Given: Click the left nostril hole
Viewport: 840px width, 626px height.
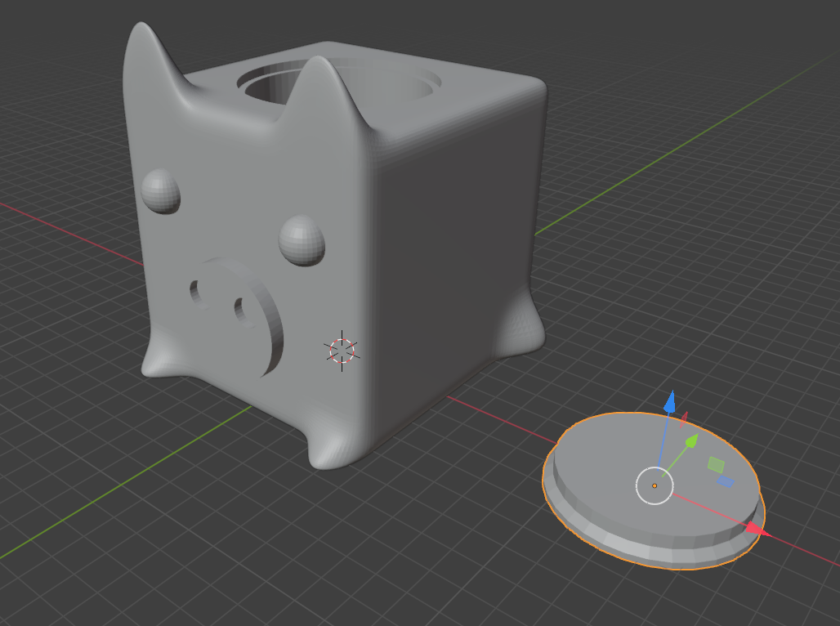Looking at the screenshot, I should point(197,293).
